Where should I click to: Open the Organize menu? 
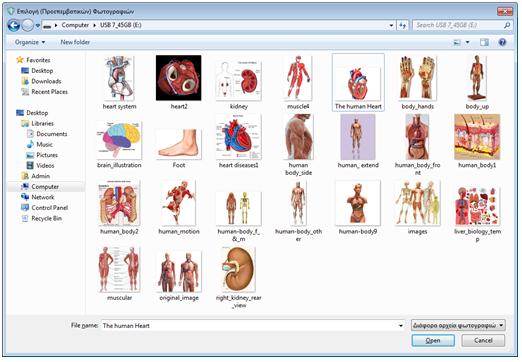30,42
